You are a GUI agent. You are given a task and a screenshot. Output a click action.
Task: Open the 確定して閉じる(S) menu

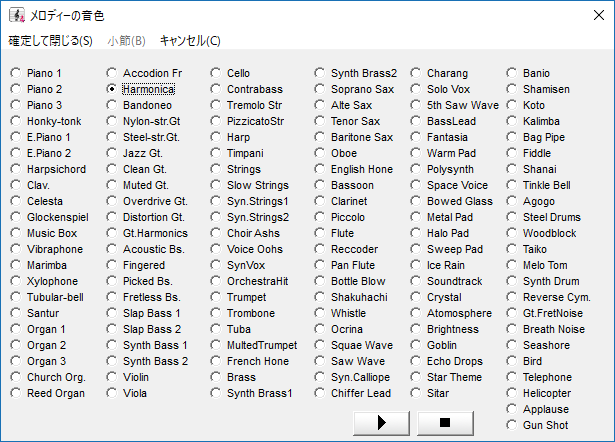click(50, 41)
